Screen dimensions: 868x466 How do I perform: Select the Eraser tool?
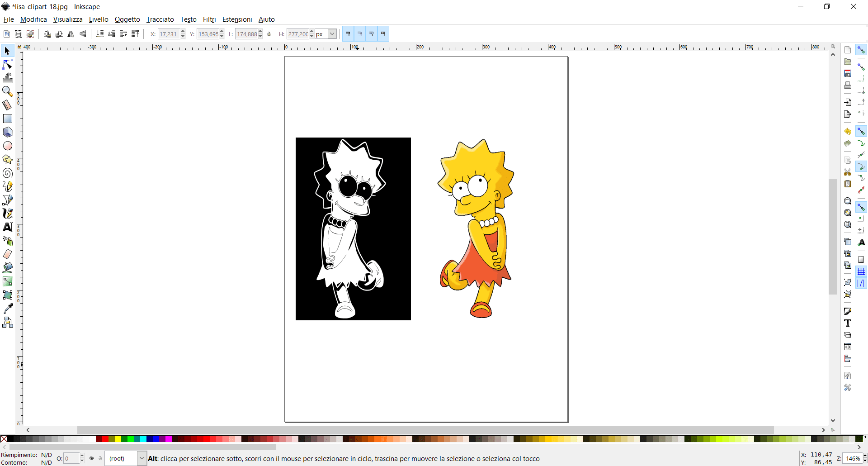(7, 254)
